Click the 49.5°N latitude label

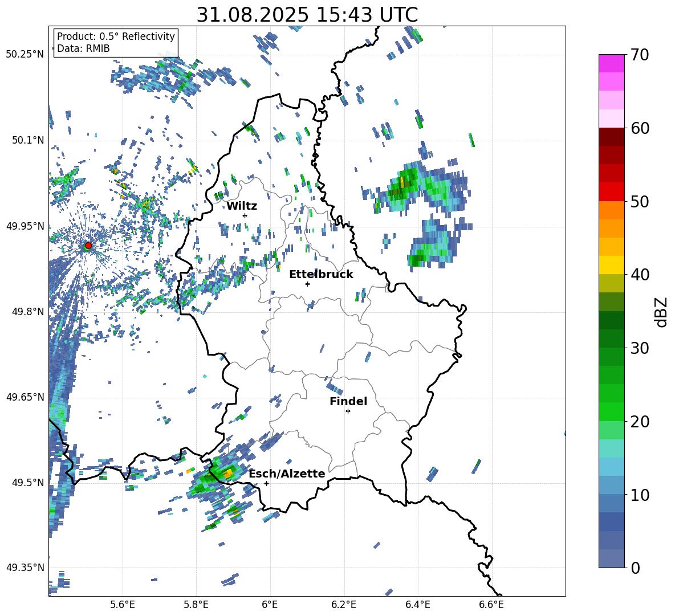[x=28, y=482]
